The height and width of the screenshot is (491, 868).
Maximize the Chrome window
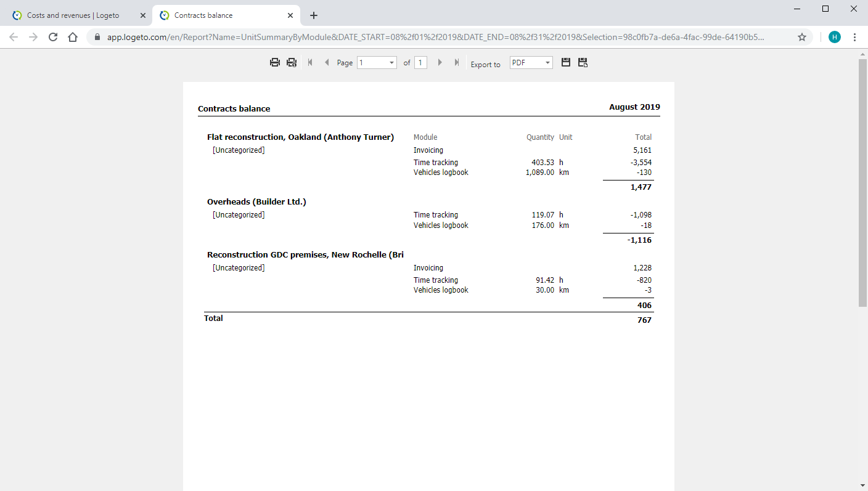(825, 9)
